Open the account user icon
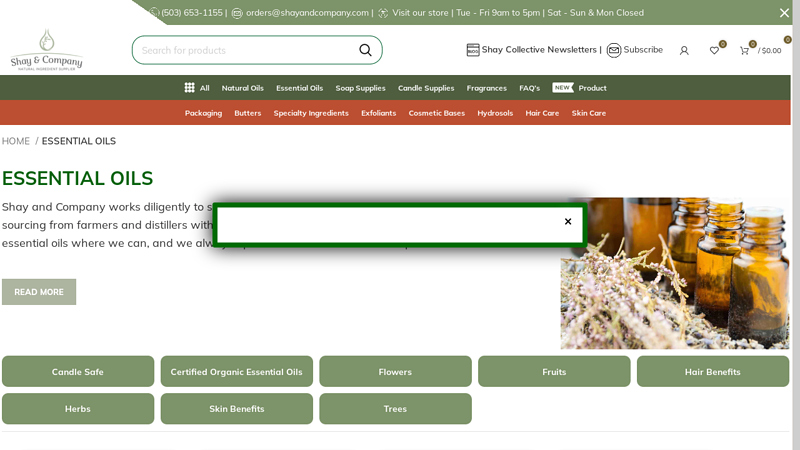The height and width of the screenshot is (450, 800). [684, 51]
